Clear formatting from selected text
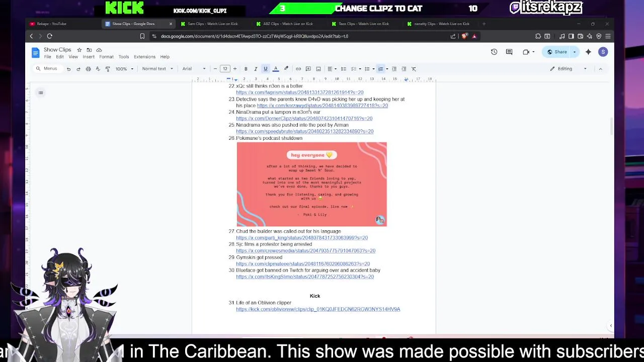The width and height of the screenshot is (644, 362). (x=414, y=69)
